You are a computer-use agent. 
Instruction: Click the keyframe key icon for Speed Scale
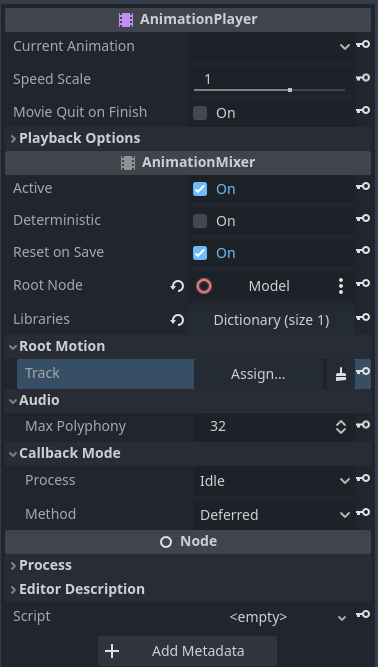(363, 78)
